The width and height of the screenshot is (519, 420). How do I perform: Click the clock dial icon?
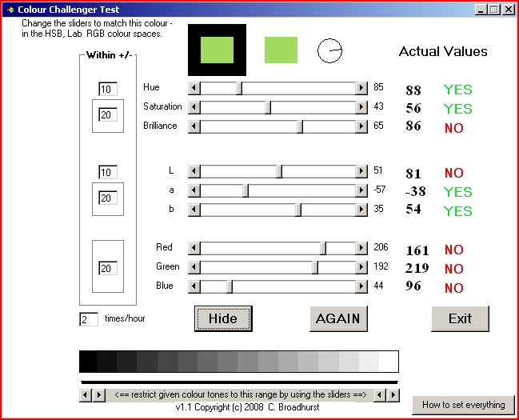tap(329, 50)
